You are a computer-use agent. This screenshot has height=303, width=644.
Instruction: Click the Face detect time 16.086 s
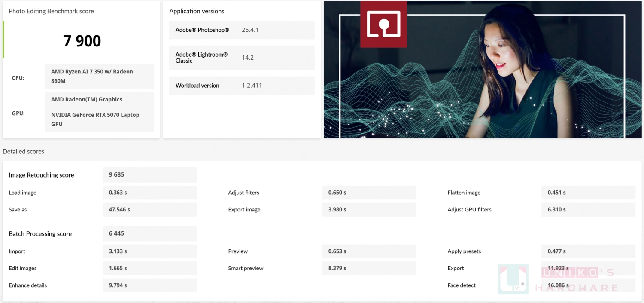click(588, 285)
